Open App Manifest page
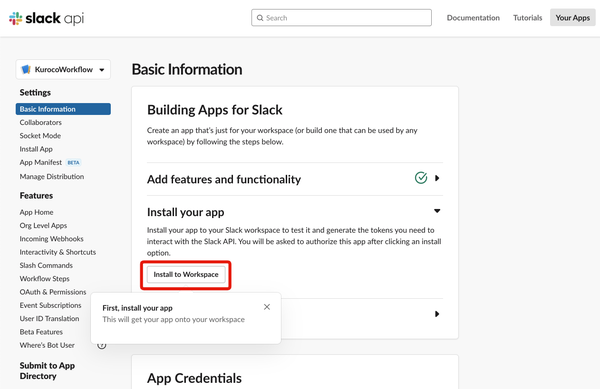The width and height of the screenshot is (600, 389). pyautogui.click(x=41, y=163)
